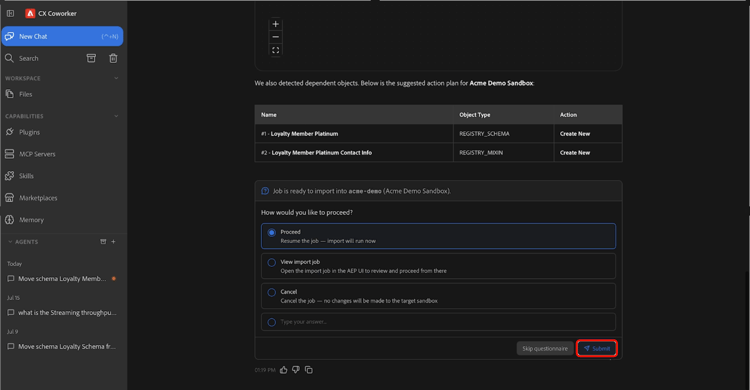Submit the questionnaire answer
This screenshot has width=750, height=390.
click(596, 348)
